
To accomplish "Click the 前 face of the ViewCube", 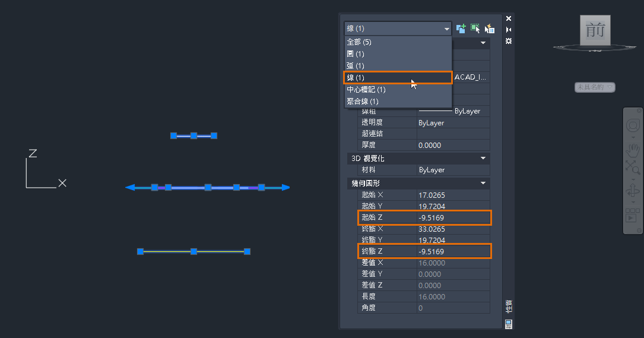I will tap(595, 30).
